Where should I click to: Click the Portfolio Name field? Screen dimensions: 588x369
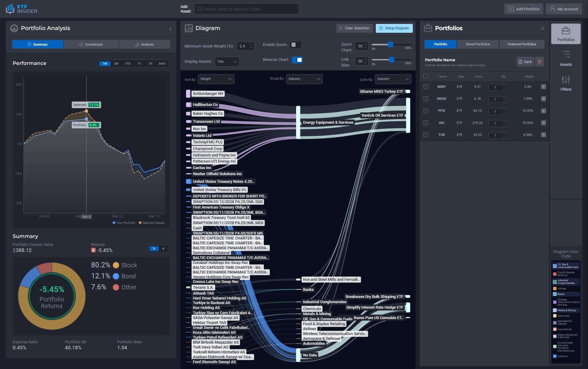tap(440, 60)
